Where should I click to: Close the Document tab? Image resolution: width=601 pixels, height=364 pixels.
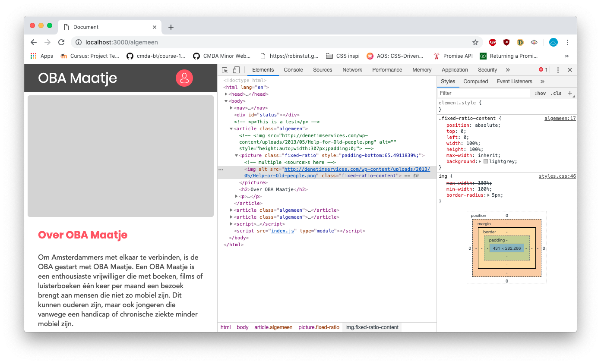[x=155, y=27]
